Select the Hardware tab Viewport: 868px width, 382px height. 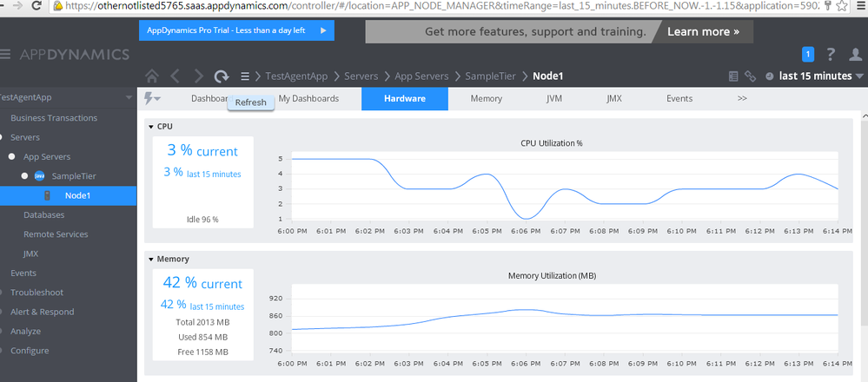[405, 98]
